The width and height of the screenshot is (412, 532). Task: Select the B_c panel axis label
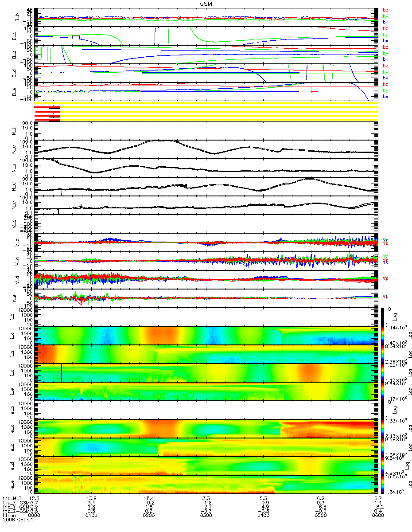point(15,36)
